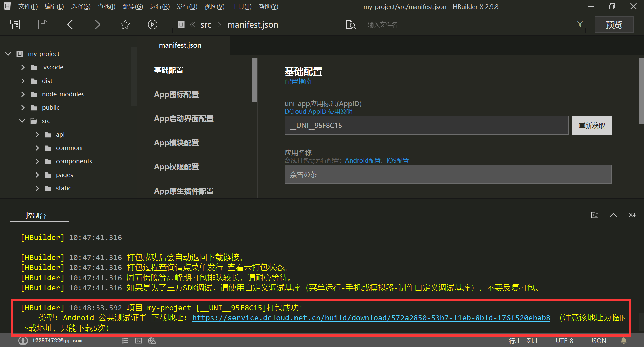644x347 pixels.
Task: Open the 选择(S) menu
Action: pyautogui.click(x=80, y=6)
